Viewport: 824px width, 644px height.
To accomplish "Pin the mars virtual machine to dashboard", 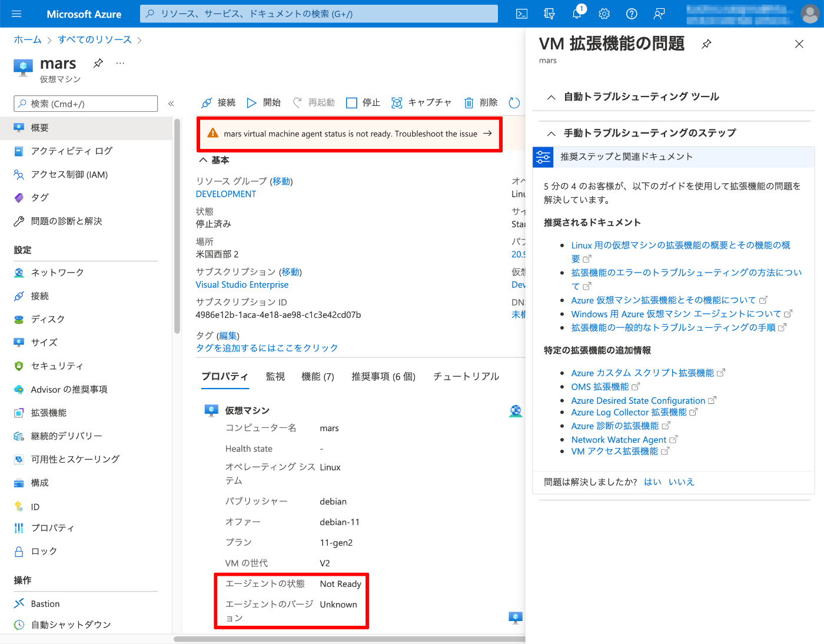I will pos(98,63).
